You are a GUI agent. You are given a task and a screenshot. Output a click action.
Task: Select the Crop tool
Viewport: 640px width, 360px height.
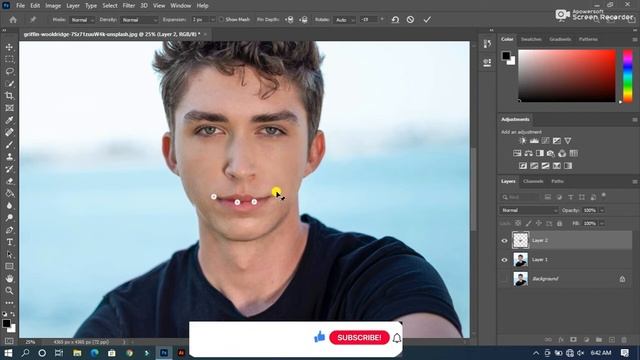[x=9, y=96]
